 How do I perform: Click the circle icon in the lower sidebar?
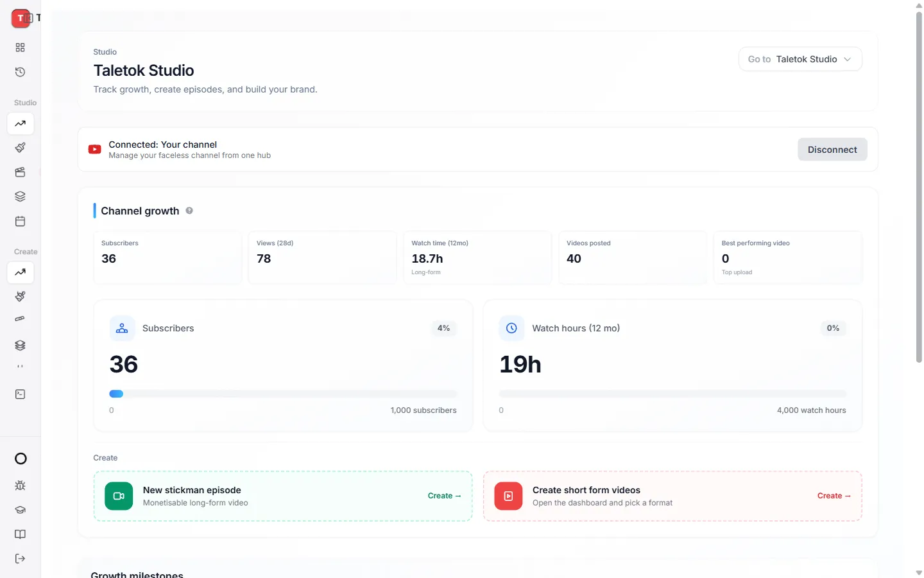point(21,459)
